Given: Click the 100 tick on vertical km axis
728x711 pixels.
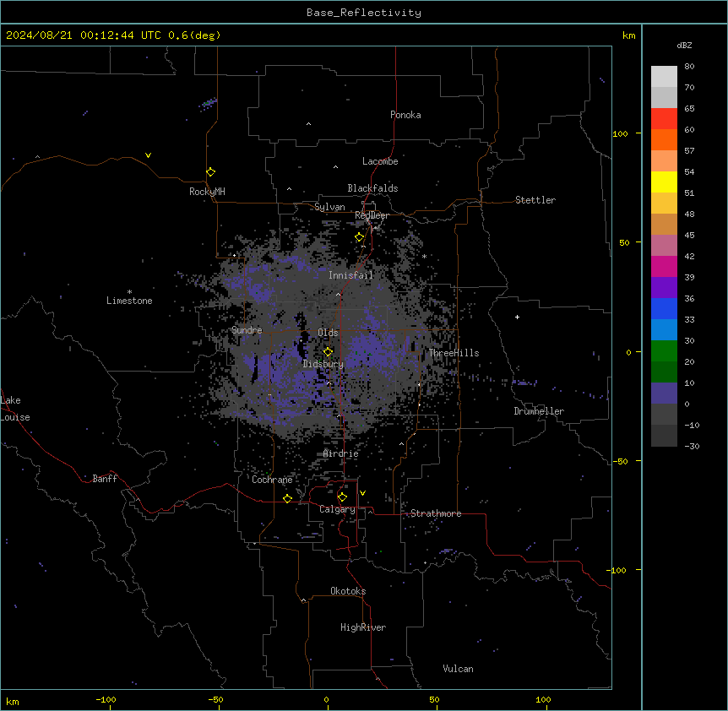Looking at the screenshot, I should pos(620,133).
